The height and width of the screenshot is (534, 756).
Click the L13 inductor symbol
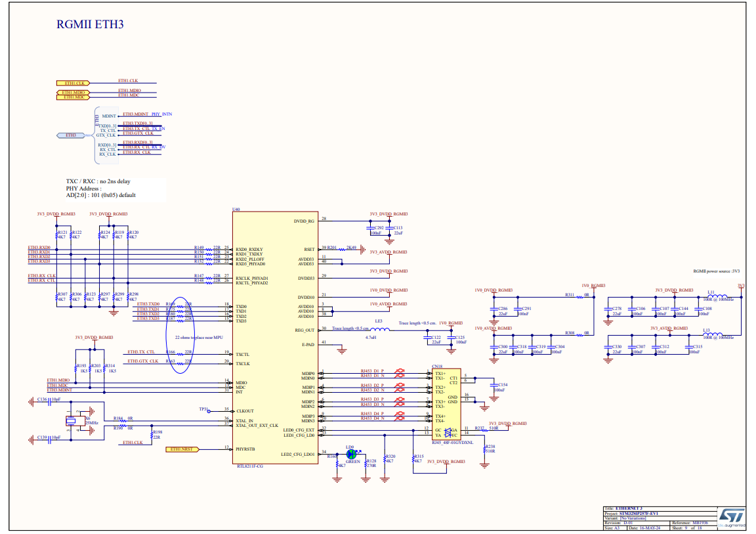click(713, 334)
